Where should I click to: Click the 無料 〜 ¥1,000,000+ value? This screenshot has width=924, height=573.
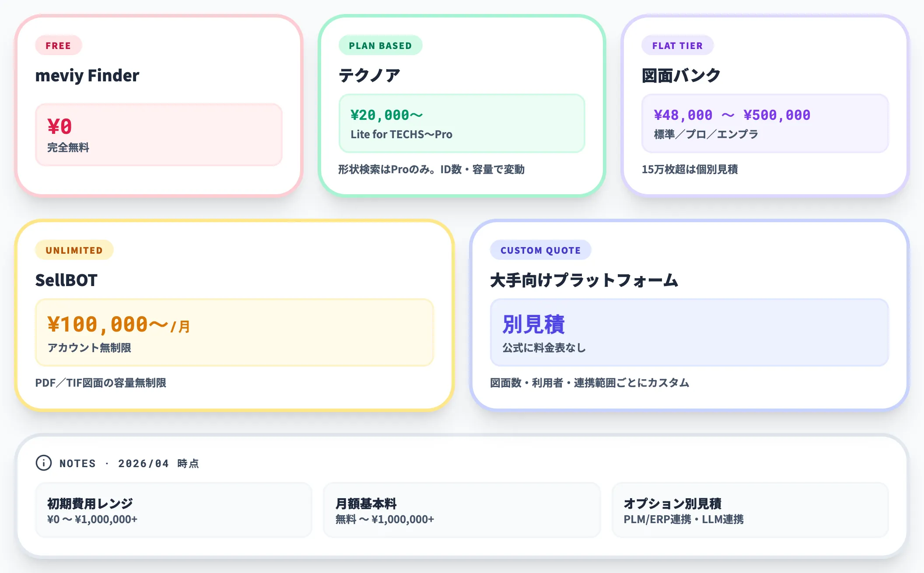tap(385, 519)
